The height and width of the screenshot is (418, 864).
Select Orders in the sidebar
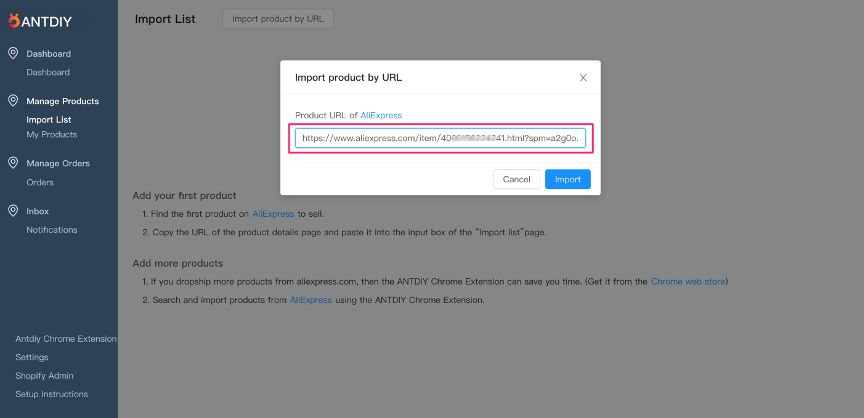40,182
